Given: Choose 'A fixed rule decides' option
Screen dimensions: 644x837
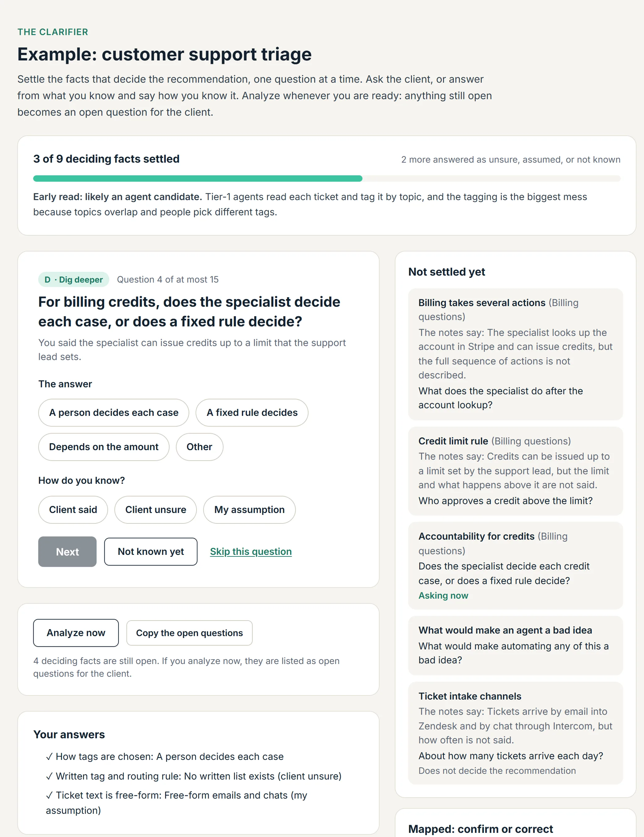Looking at the screenshot, I should click(x=252, y=412).
